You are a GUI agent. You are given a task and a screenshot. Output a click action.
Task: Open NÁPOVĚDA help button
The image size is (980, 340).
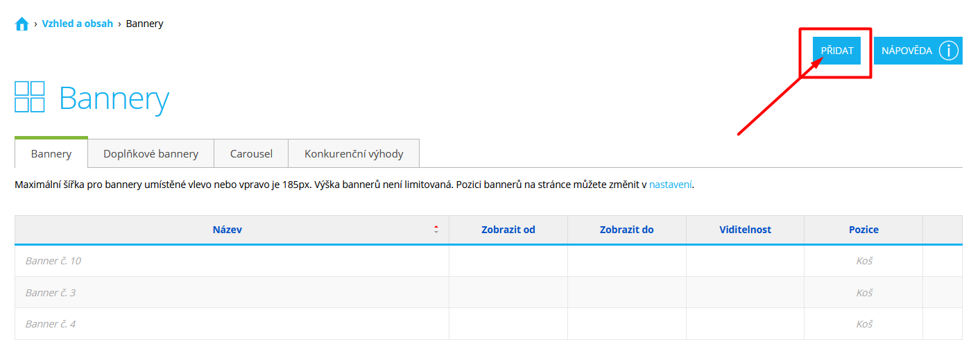(918, 51)
